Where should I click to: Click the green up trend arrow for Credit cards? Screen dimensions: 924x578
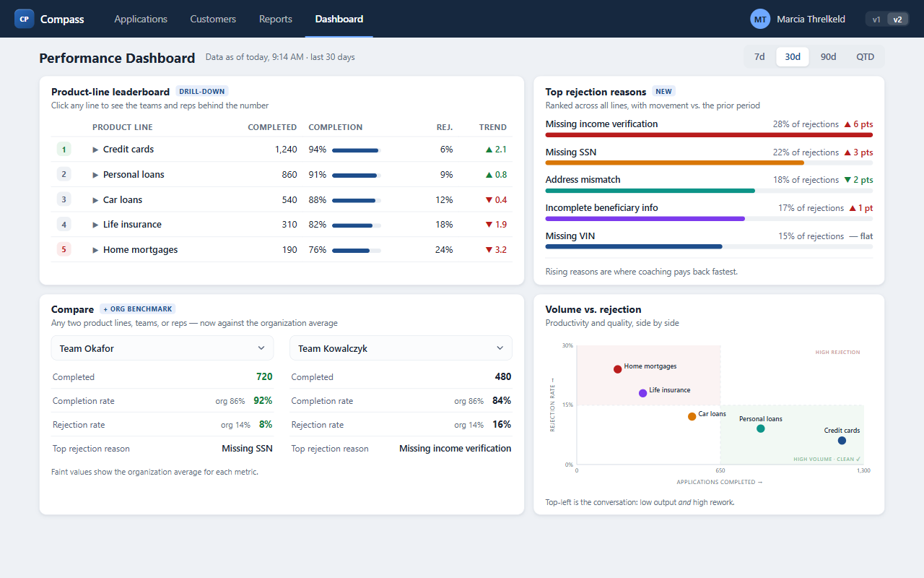tap(489, 150)
